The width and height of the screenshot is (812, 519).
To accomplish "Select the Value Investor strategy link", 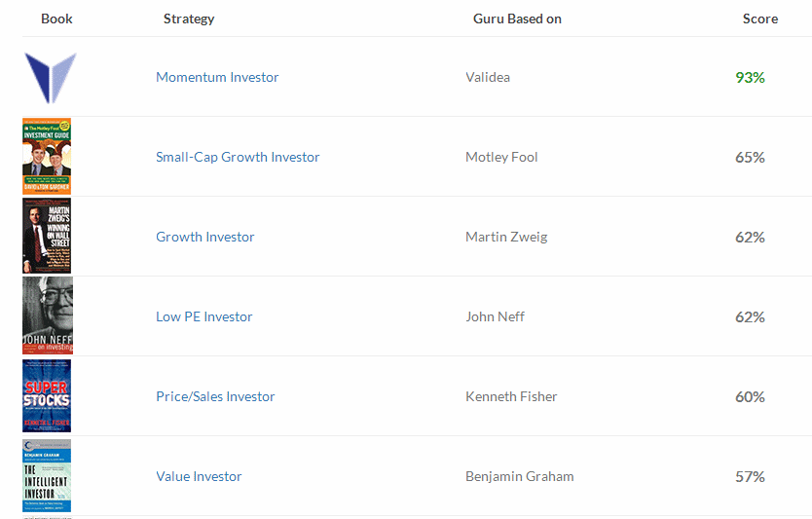I will (x=199, y=476).
